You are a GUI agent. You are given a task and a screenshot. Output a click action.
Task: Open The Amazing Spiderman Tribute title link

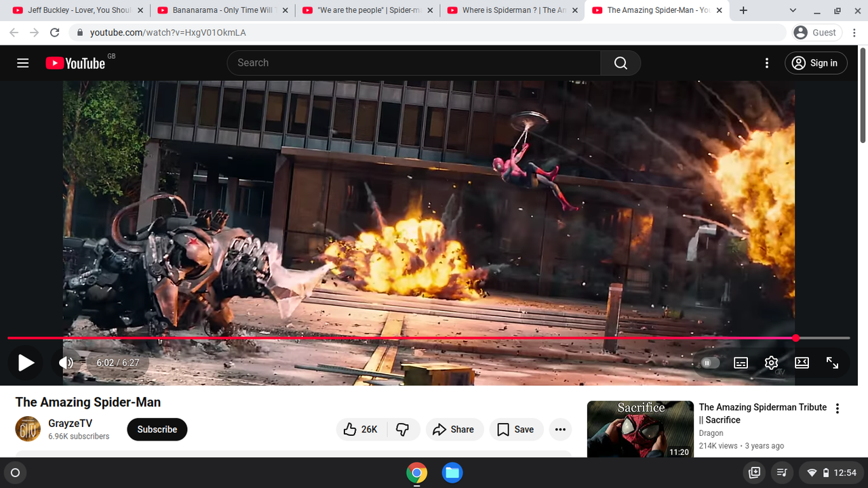[x=763, y=413]
